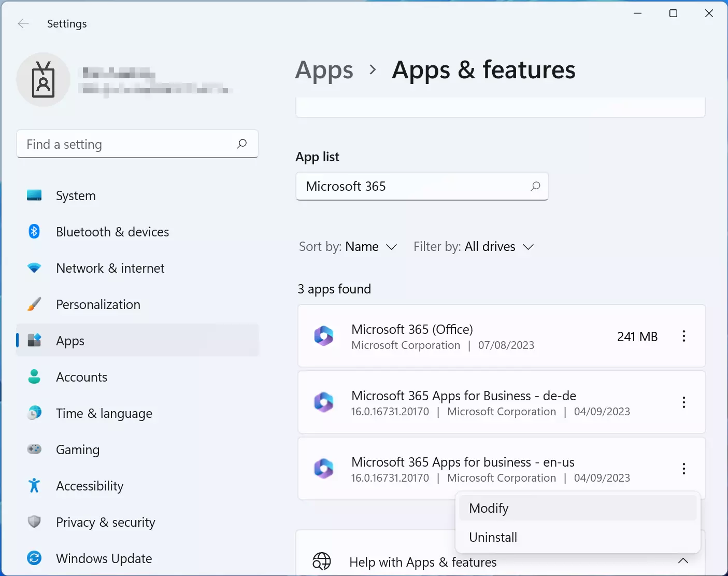This screenshot has width=728, height=576.
Task: Open Accessibility settings
Action: tap(137, 486)
